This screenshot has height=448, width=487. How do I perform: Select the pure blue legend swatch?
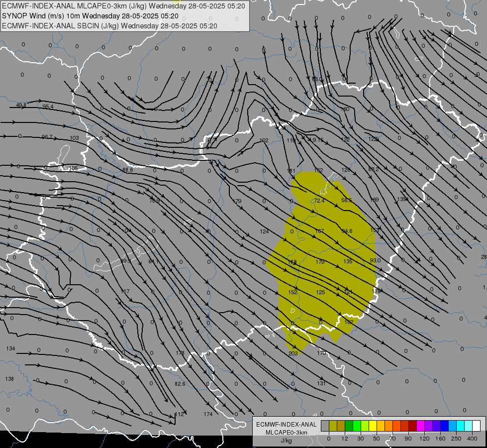tap(445, 426)
